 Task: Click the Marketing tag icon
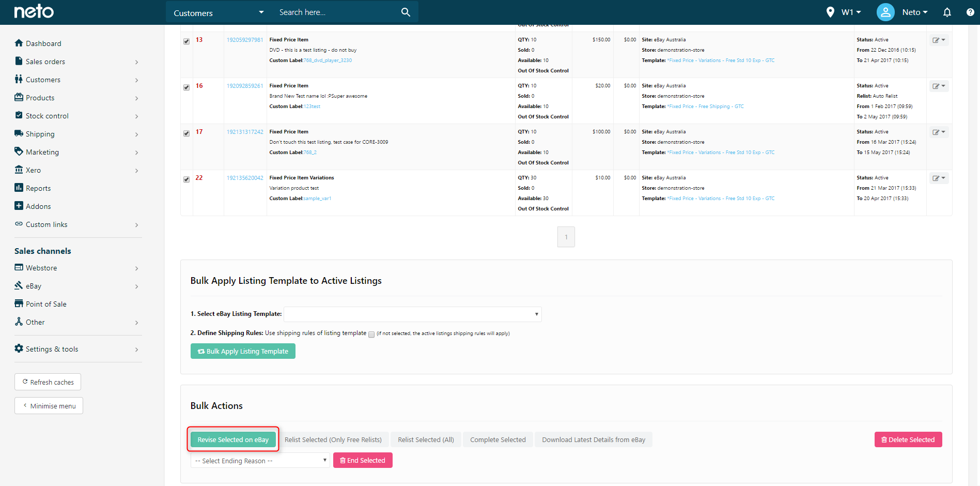19,151
